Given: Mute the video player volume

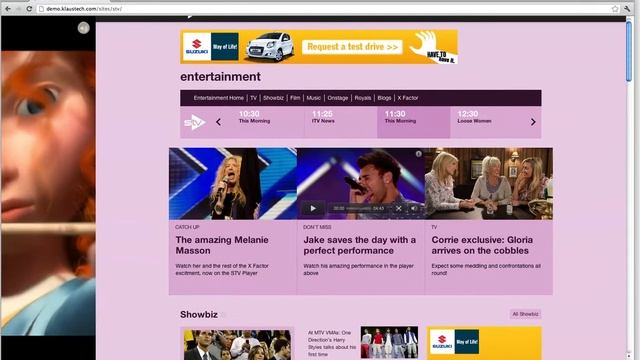Looking at the screenshot, I should tap(413, 209).
